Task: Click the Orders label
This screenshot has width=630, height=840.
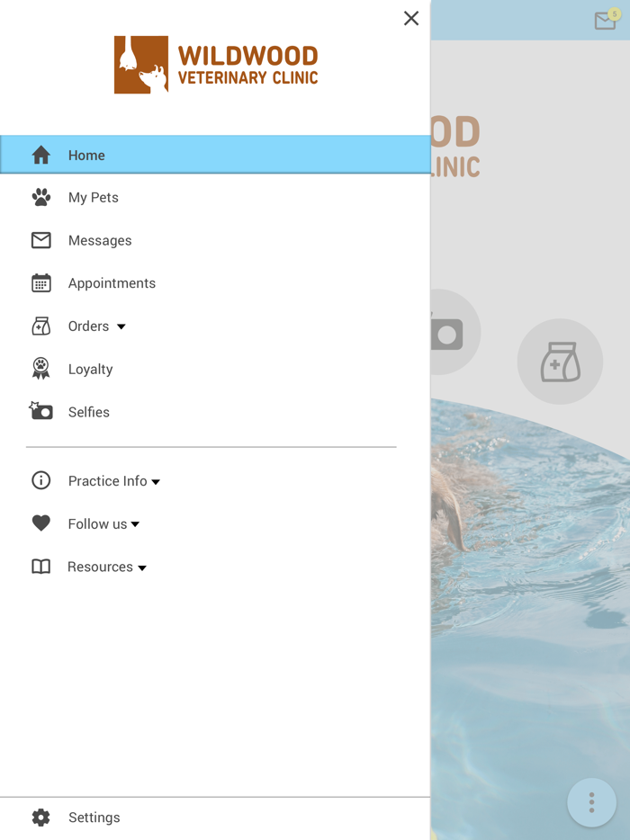Action: 88,326
